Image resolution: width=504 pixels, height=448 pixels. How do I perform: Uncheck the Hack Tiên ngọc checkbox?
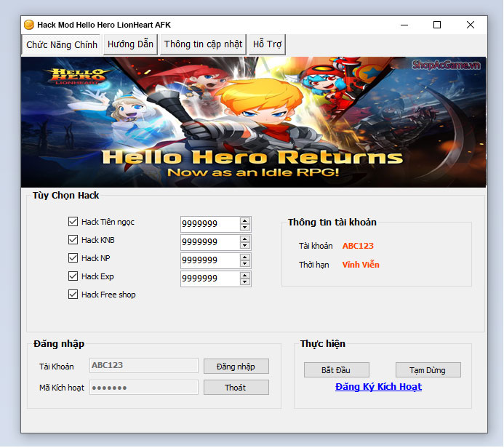point(73,221)
